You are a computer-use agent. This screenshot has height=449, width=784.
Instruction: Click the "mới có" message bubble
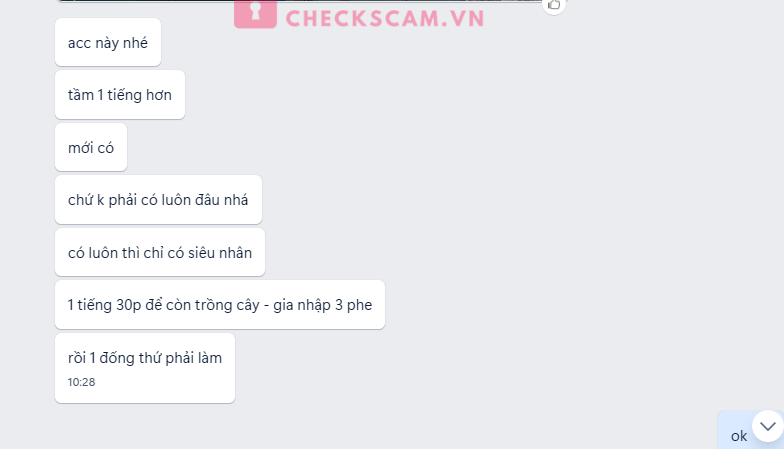[91, 148]
